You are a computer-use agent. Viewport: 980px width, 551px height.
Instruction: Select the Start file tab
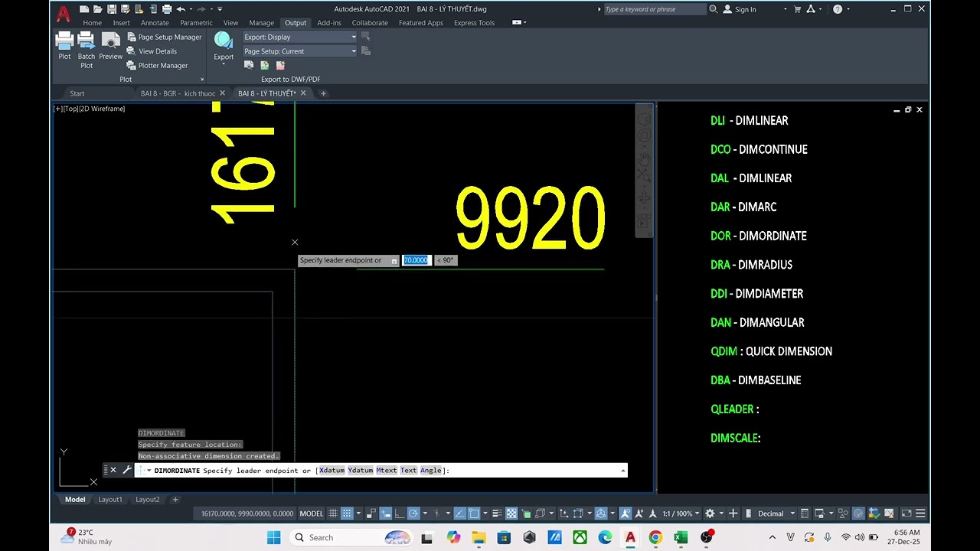77,93
